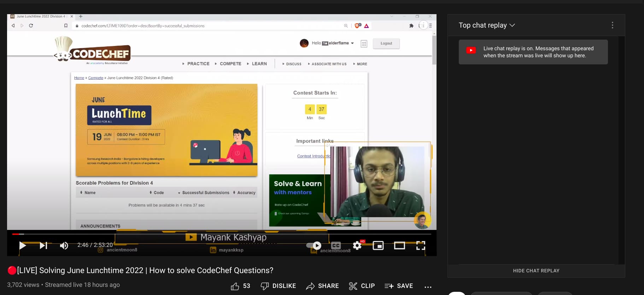Sort problems by Code column
Image resolution: width=644 pixels, height=295 pixels.
(x=157, y=192)
